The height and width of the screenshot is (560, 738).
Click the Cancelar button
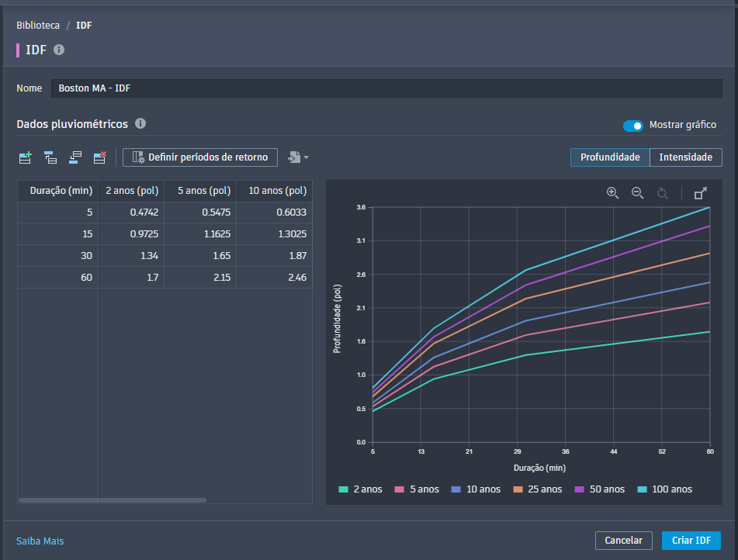[x=624, y=541]
